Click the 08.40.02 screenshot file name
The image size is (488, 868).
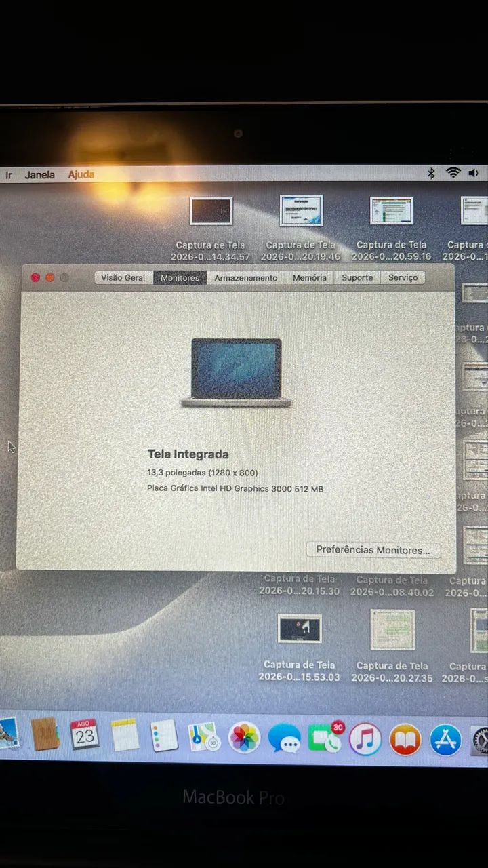click(x=392, y=586)
